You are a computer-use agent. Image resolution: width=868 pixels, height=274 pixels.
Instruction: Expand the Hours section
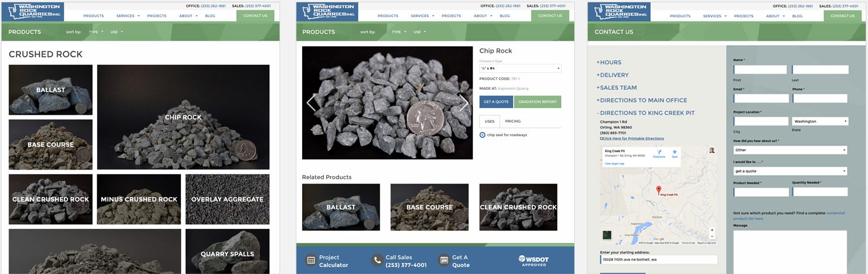pos(609,63)
